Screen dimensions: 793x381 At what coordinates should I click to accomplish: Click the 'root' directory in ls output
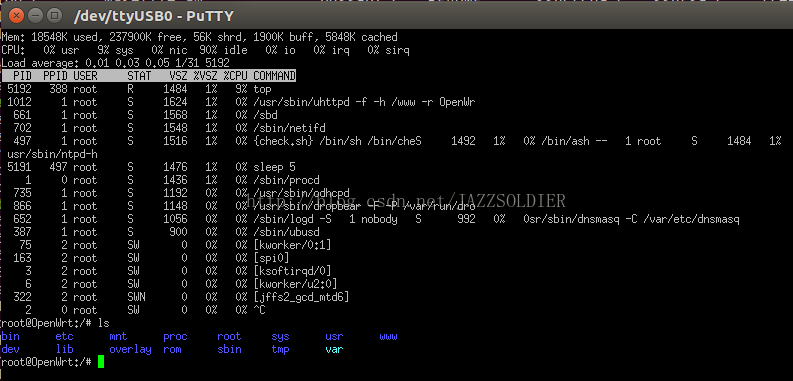click(229, 336)
